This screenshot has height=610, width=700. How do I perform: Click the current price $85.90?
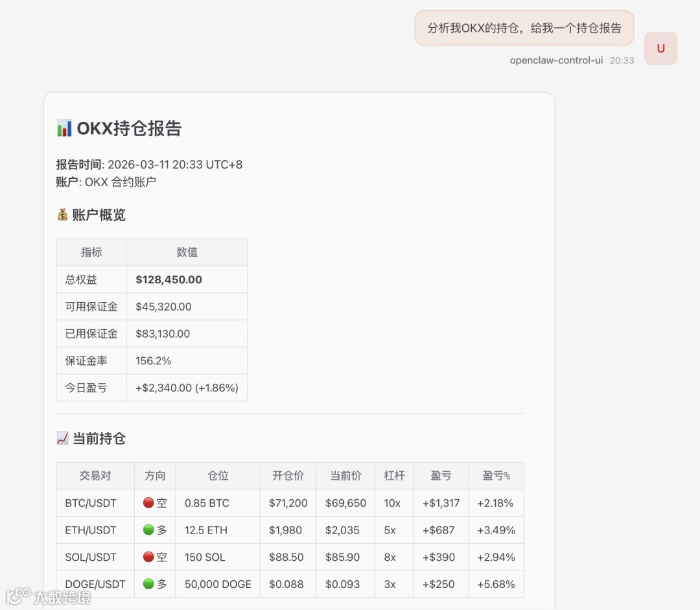(342, 557)
